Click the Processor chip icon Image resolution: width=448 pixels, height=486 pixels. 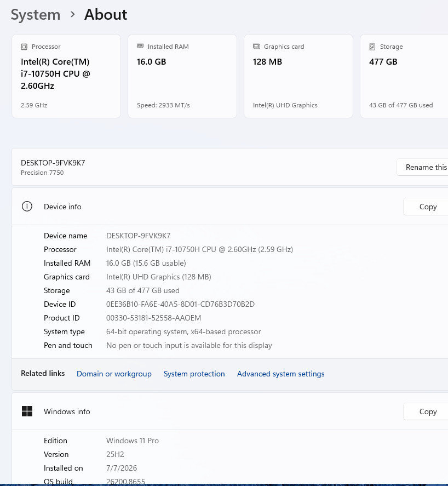click(24, 47)
